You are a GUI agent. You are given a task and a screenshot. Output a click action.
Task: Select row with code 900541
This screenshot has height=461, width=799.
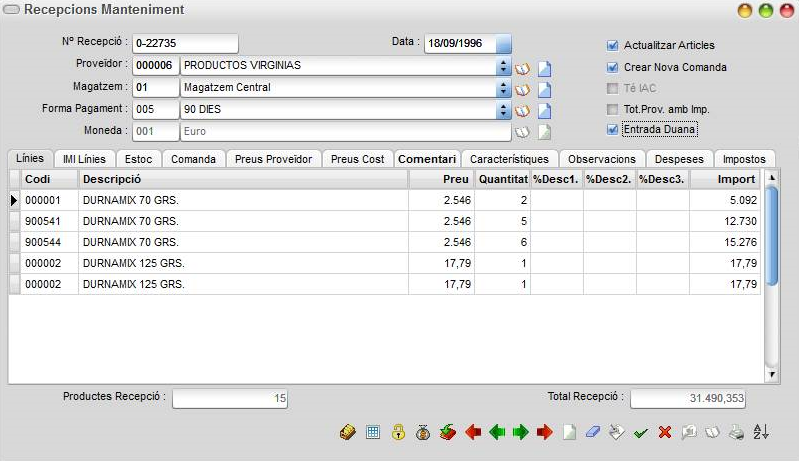[385, 221]
